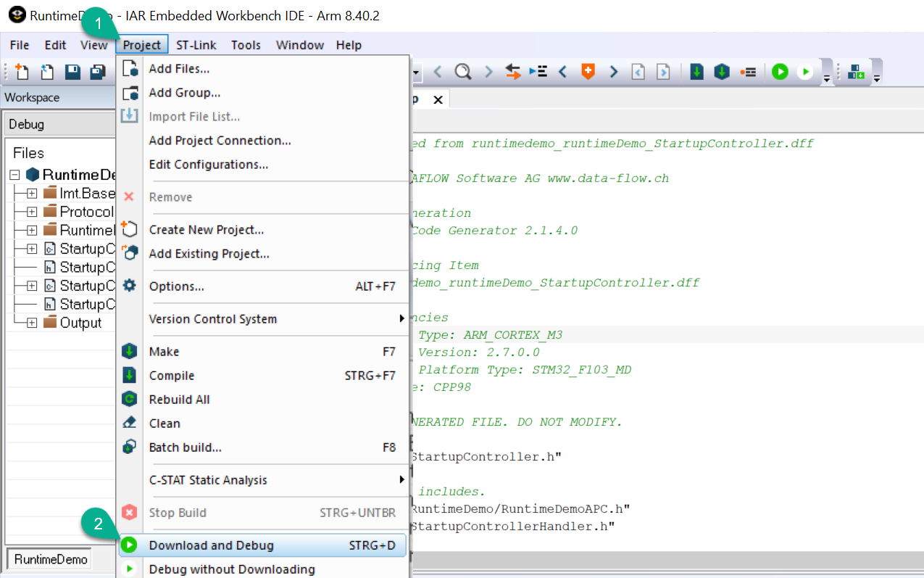Image resolution: width=924 pixels, height=578 pixels.
Task: Select the Imt.Base folder row
Action: (79, 193)
